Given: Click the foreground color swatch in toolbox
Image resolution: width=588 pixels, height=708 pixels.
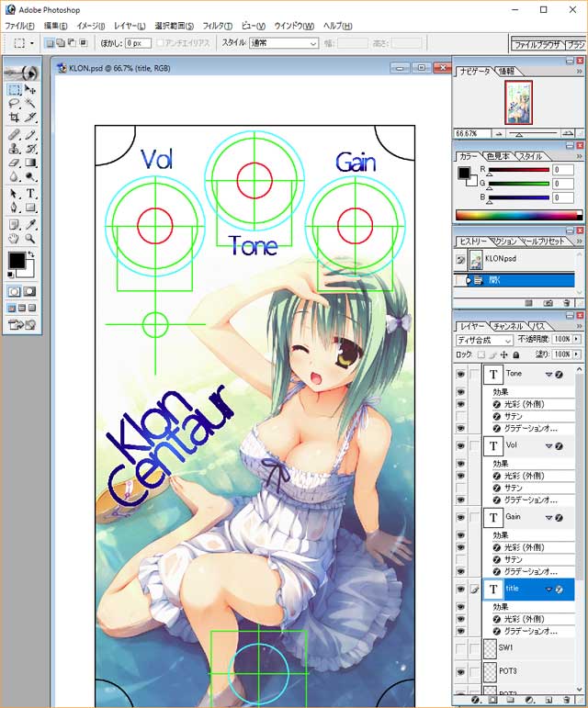Looking at the screenshot, I should tap(17, 261).
